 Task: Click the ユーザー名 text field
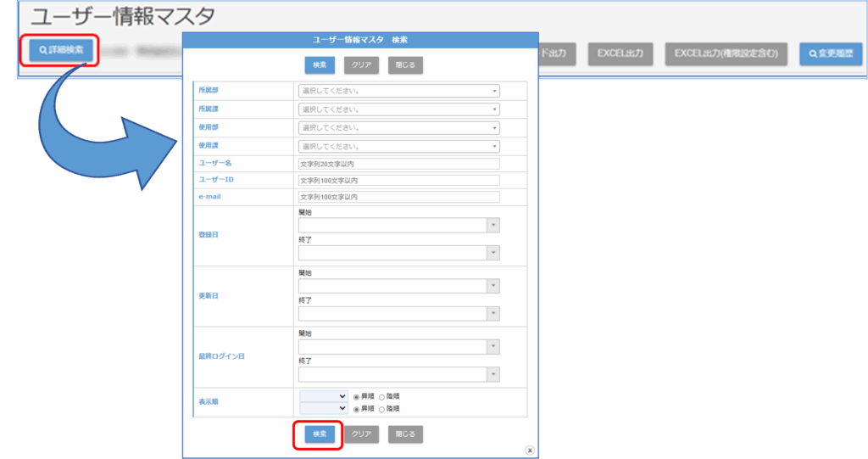398,164
